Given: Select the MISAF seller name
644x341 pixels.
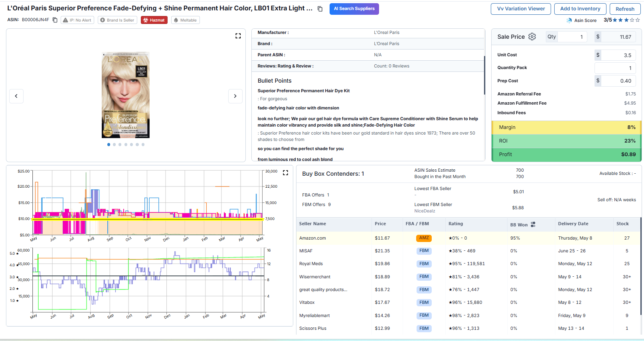Looking at the screenshot, I should click(306, 251).
